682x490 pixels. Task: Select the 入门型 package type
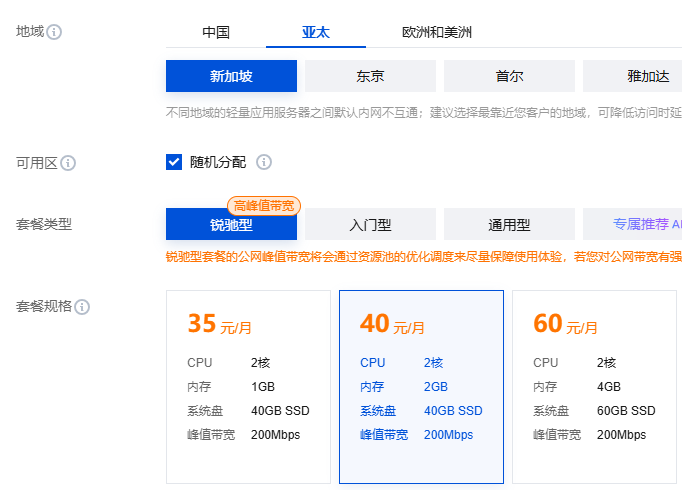[370, 225]
